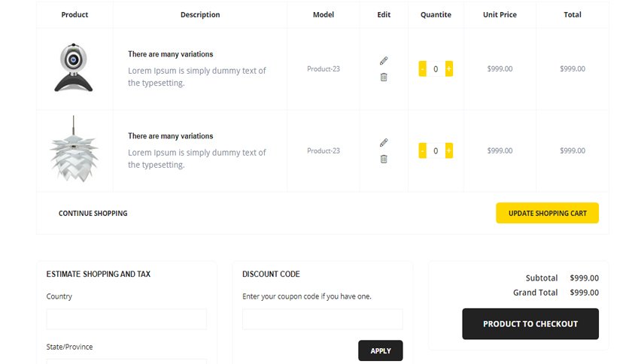Increase webcam quantity with plus button
This screenshot has width=629, height=364.
pyautogui.click(x=449, y=69)
